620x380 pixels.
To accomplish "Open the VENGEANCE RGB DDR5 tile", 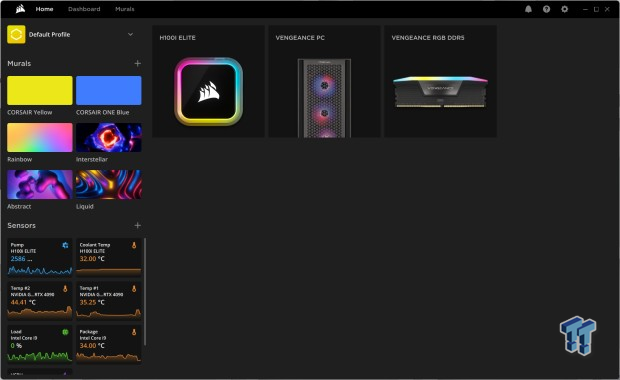I will click(x=440, y=81).
